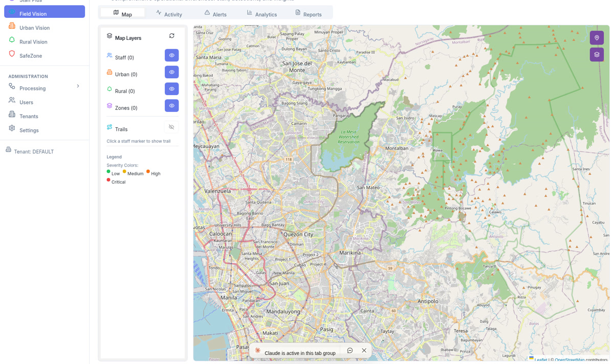Refresh the Map Layers panel
The height and width of the screenshot is (364, 614).
pyautogui.click(x=171, y=36)
